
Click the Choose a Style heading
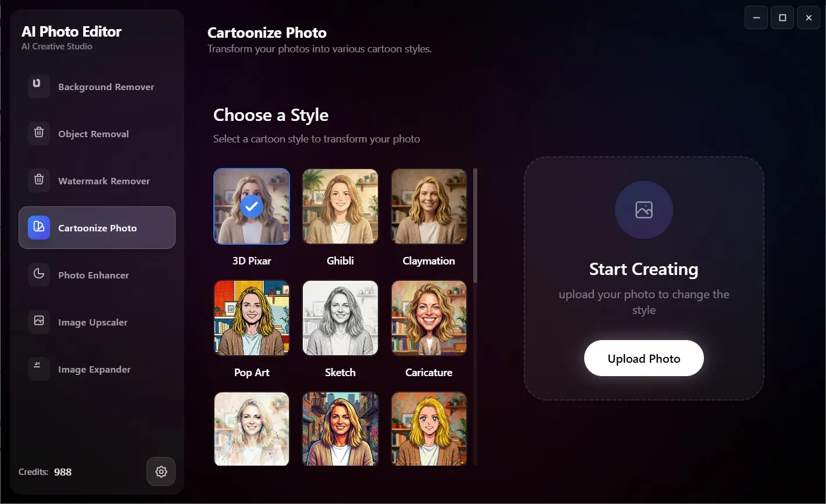[271, 115]
